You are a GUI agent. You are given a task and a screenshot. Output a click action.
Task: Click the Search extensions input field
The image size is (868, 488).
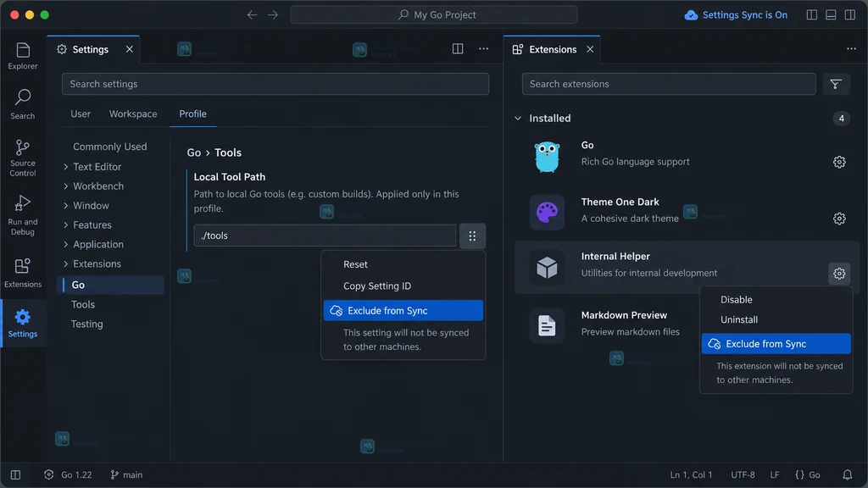point(669,84)
